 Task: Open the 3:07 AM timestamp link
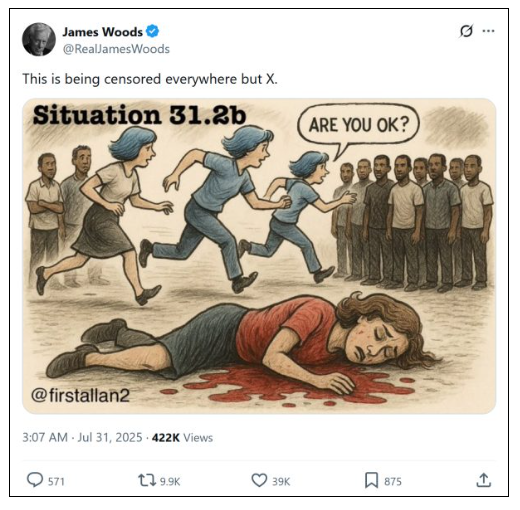45,437
